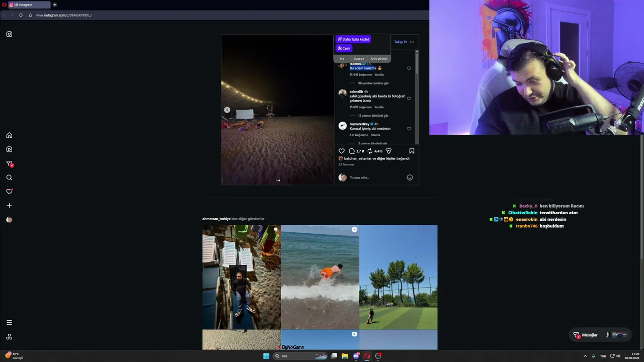Expand '98 yanıtın tümünü gör' replies
This screenshot has width=644, height=362.
373,83
